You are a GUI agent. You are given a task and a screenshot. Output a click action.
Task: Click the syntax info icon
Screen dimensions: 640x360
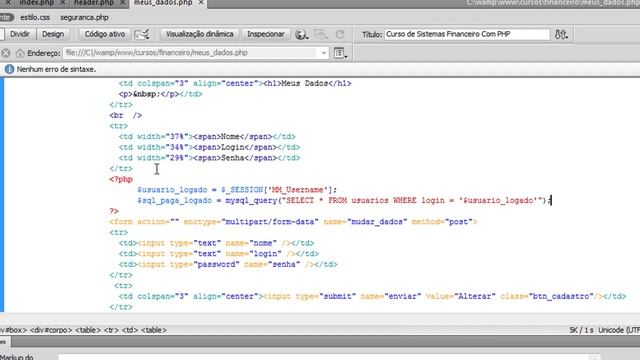pyautogui.click(x=9, y=69)
